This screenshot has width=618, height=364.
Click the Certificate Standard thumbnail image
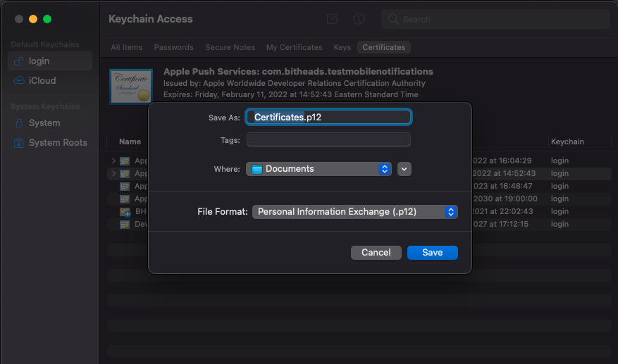pos(131,87)
